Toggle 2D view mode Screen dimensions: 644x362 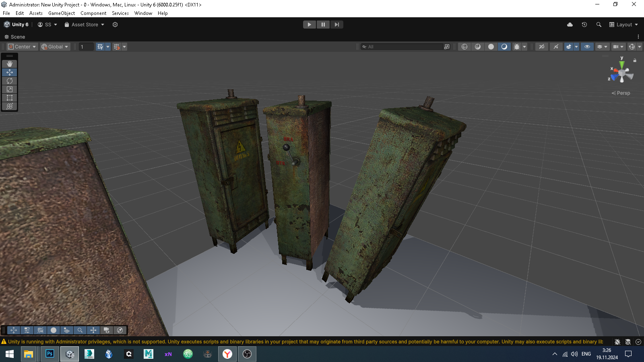pyautogui.click(x=542, y=47)
